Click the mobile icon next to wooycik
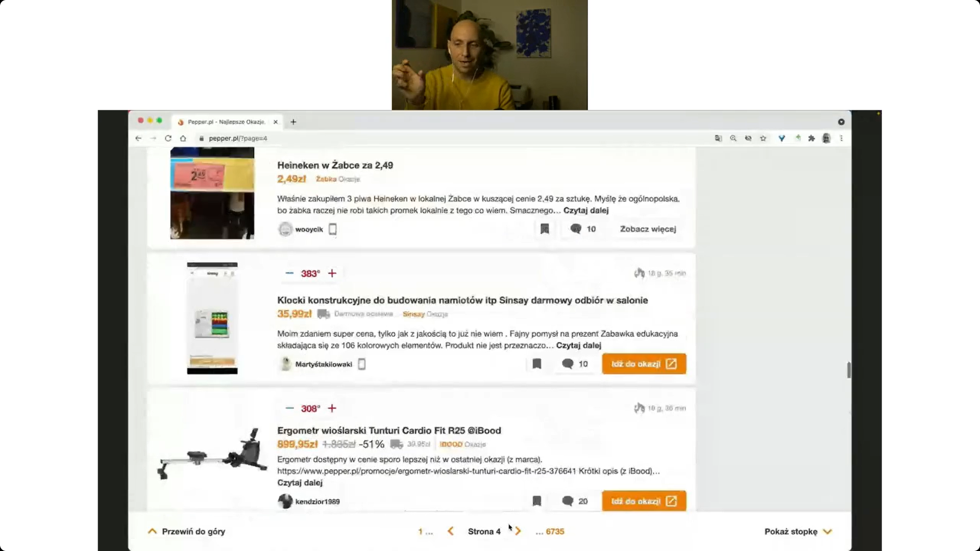The height and width of the screenshot is (551, 980). point(333,229)
